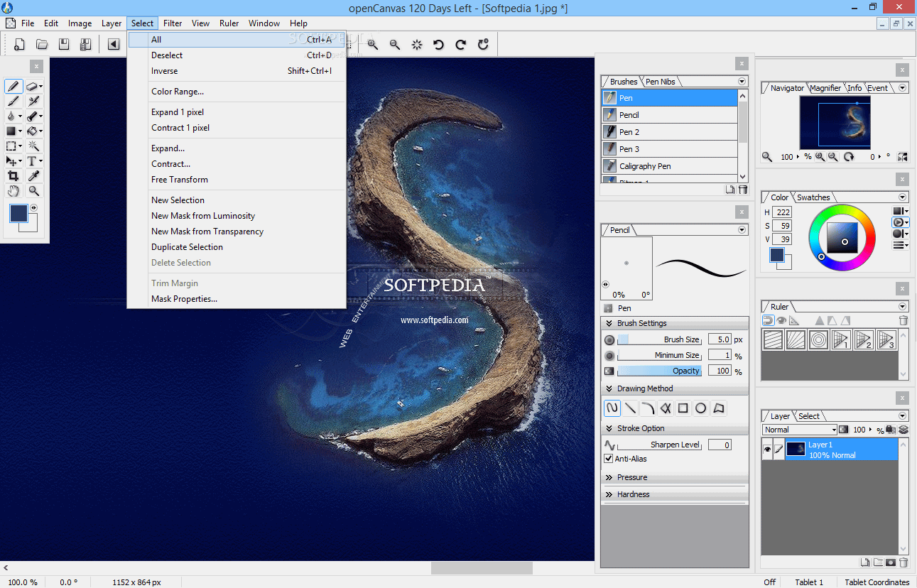Image resolution: width=917 pixels, height=588 pixels.
Task: Click Mask Properties... in Select menu
Action: [237, 299]
